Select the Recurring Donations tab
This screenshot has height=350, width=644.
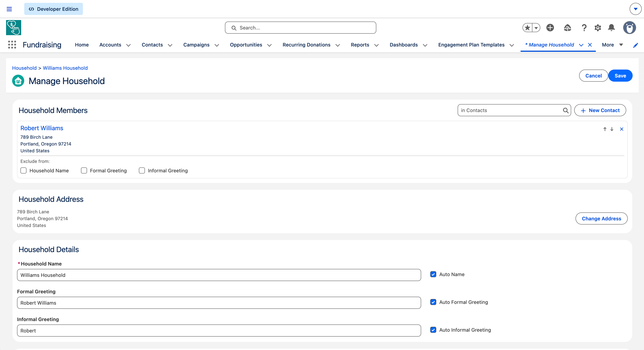(306, 45)
